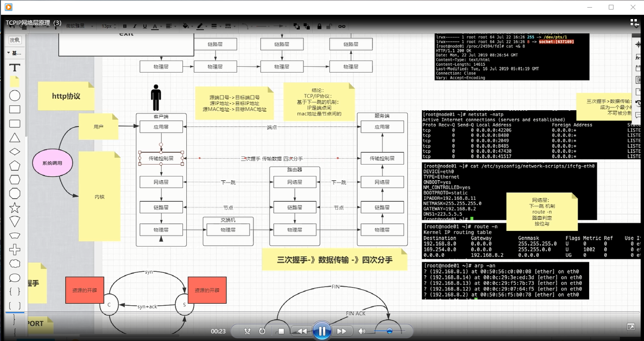The width and height of the screenshot is (644, 341).
Task: Click the http协议 yellow note
Action: (x=66, y=96)
